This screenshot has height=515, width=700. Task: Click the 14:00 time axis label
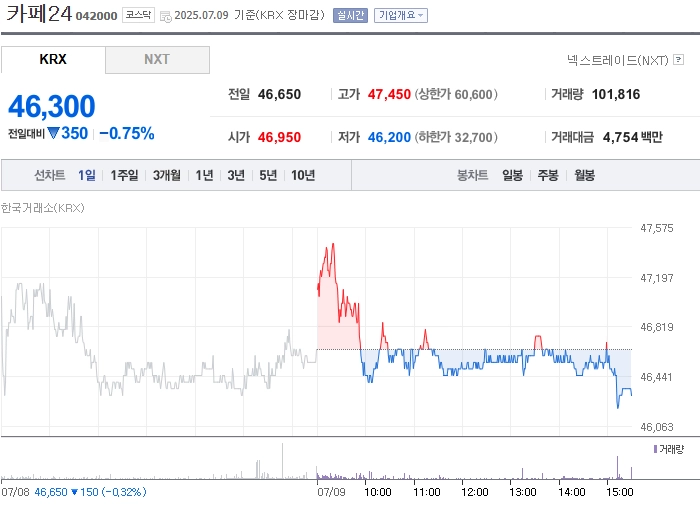tap(571, 492)
